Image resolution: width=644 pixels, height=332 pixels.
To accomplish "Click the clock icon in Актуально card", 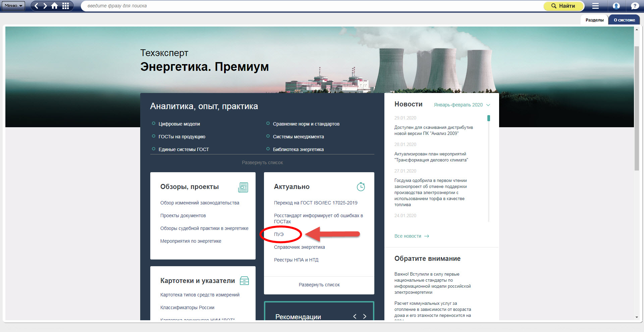I will click(361, 187).
